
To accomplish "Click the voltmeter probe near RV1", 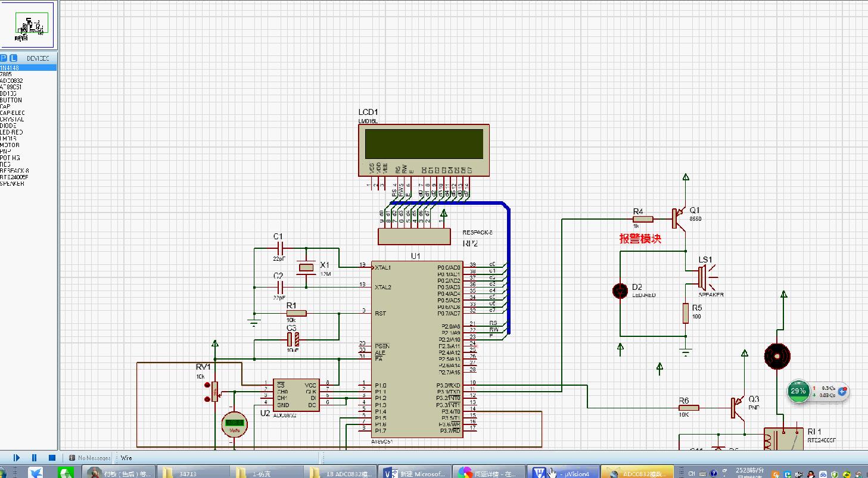I will tap(234, 423).
